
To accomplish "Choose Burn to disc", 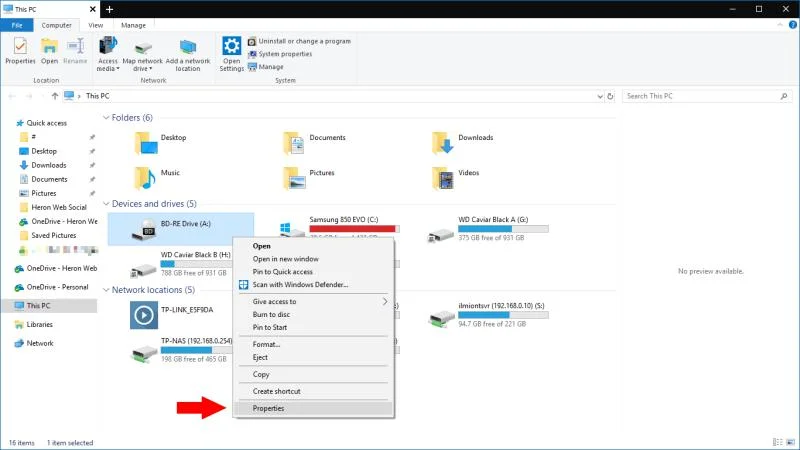I will [x=271, y=314].
